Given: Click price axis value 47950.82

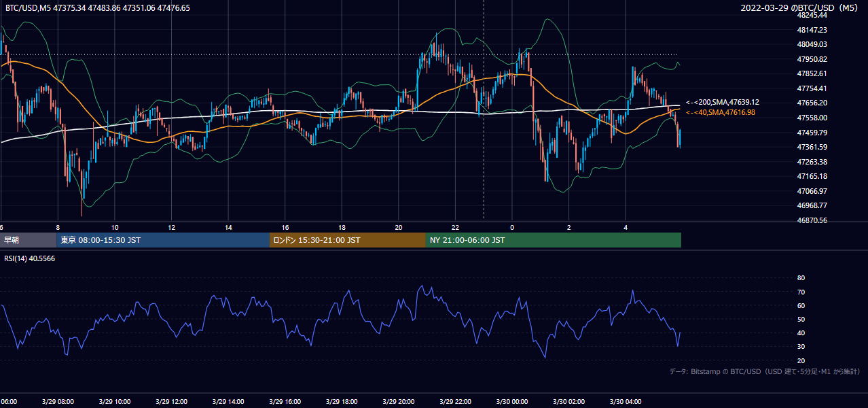Looking at the screenshot, I should (812, 59).
